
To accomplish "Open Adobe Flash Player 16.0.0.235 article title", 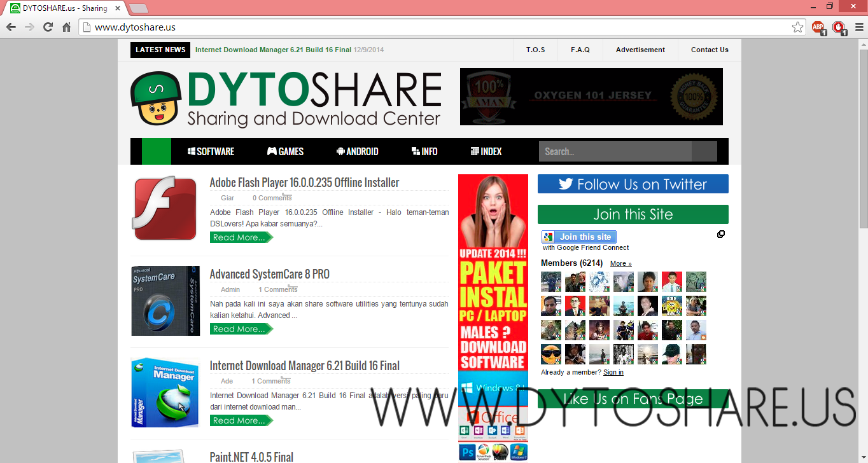I will 304,183.
